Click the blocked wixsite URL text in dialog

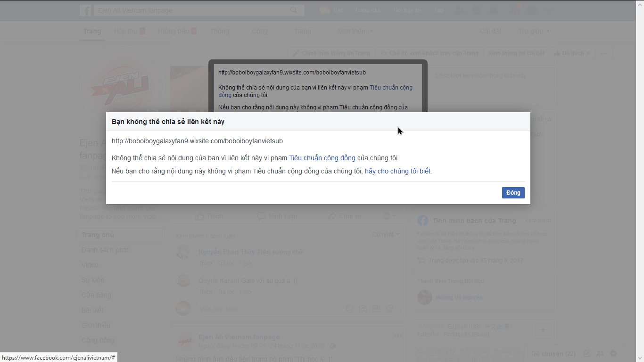(197, 141)
